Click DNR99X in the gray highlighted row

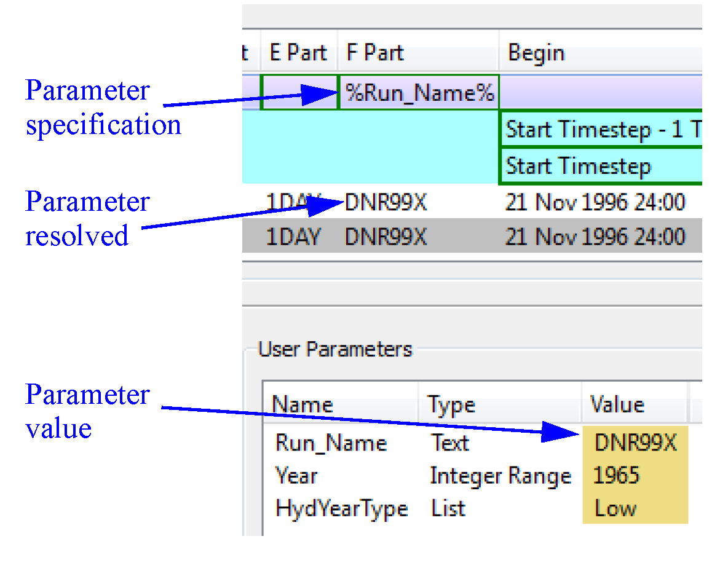(x=386, y=237)
